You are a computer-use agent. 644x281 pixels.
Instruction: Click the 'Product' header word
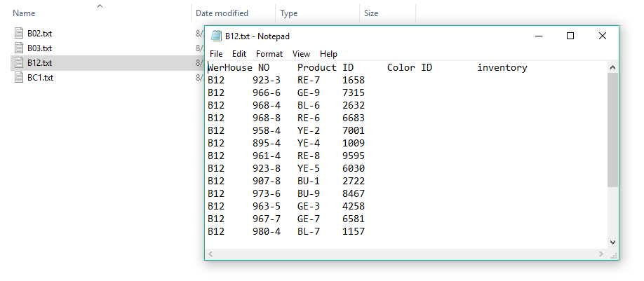coord(317,68)
